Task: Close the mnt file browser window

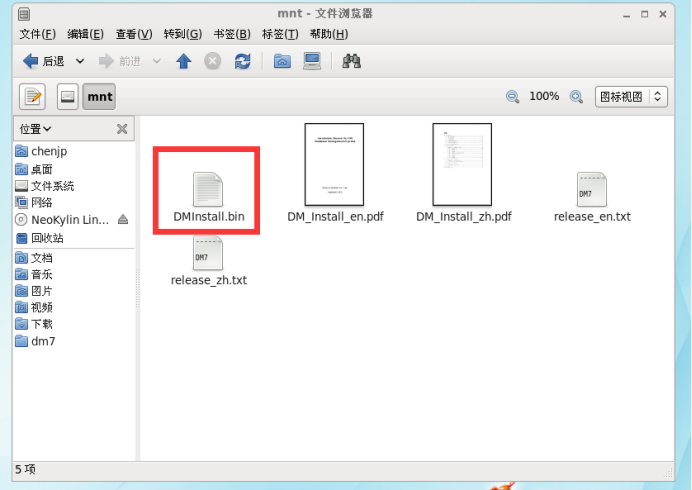Action: [x=663, y=15]
